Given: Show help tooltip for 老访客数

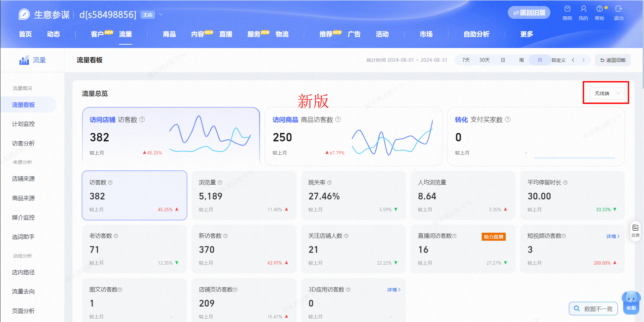Looking at the screenshot, I should click(x=116, y=236).
